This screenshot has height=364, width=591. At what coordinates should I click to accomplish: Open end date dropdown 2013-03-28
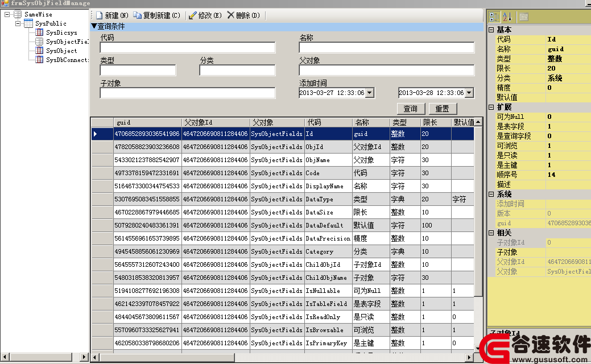[469, 93]
